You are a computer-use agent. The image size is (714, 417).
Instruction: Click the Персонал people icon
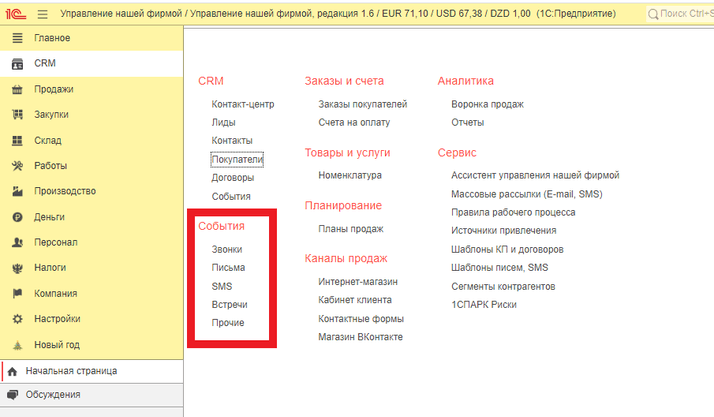pyautogui.click(x=17, y=242)
